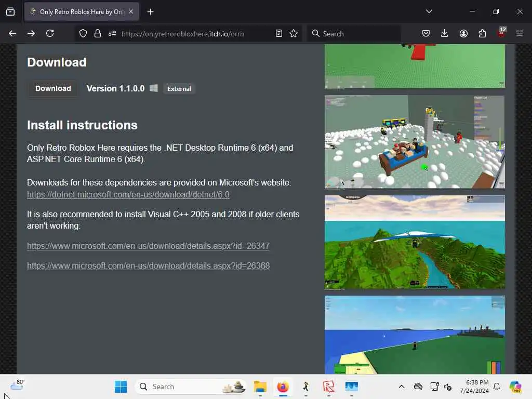
Task: Open a new browser tab
Action: coord(150,12)
